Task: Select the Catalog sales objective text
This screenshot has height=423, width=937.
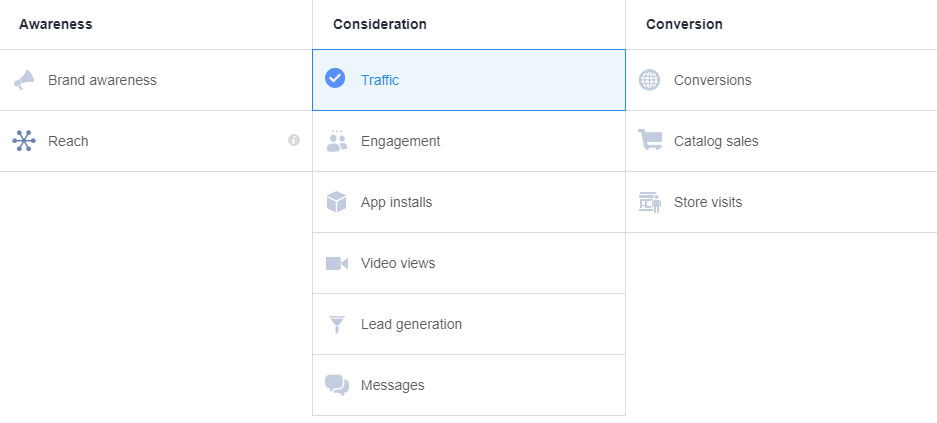Action: (716, 141)
